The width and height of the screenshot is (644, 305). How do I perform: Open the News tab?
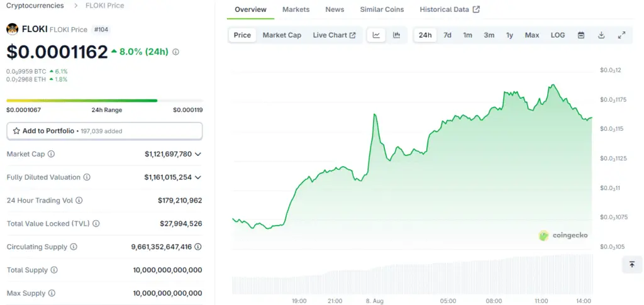[x=335, y=9]
